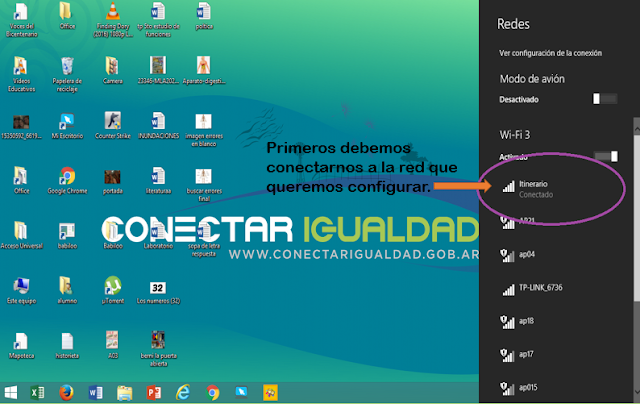This screenshot has height=404, width=640.
Task: Toggle the Wi-Fi 3 switch
Action: pos(606,156)
